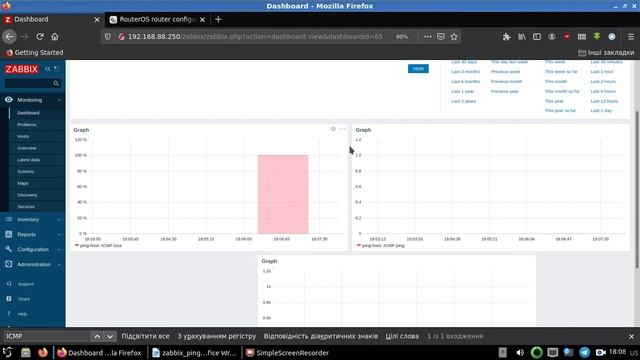Open the Library toolbar icon
This screenshot has width=640, height=360.
click(x=522, y=37)
